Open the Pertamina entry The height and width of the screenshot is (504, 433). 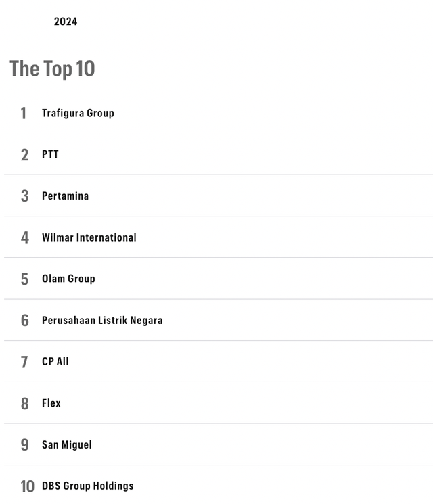(x=65, y=196)
